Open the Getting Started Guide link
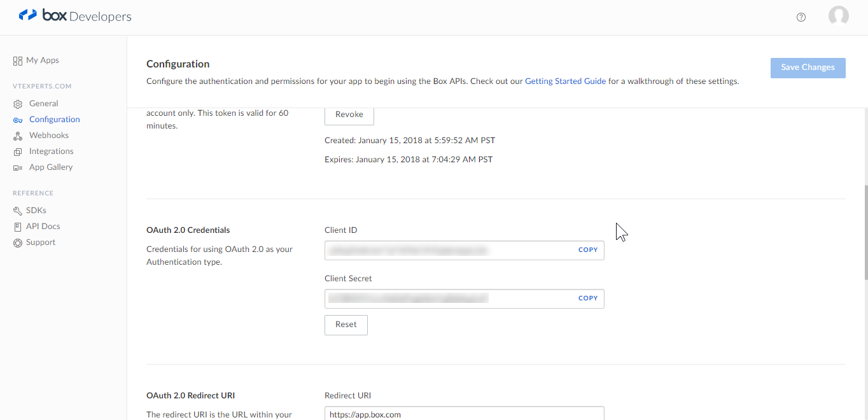 tap(565, 81)
